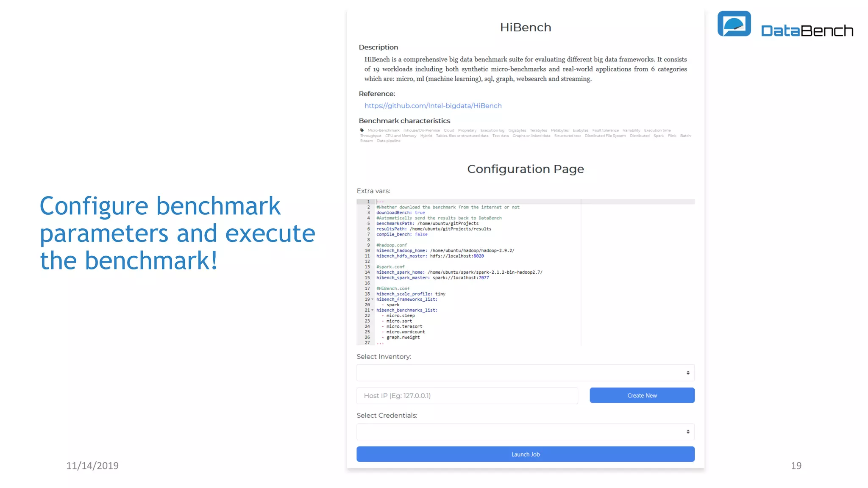Screen dimensions: 868x488
Task: Click the Execution time tag
Action: [x=657, y=130]
